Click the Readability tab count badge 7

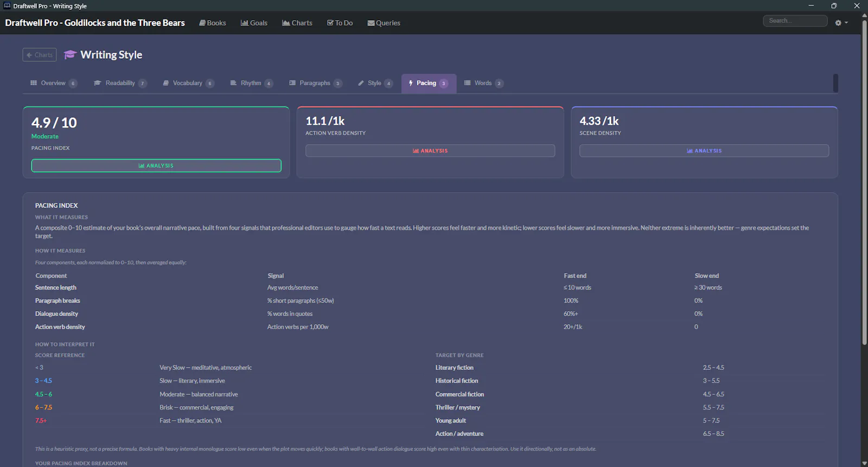pyautogui.click(x=143, y=84)
